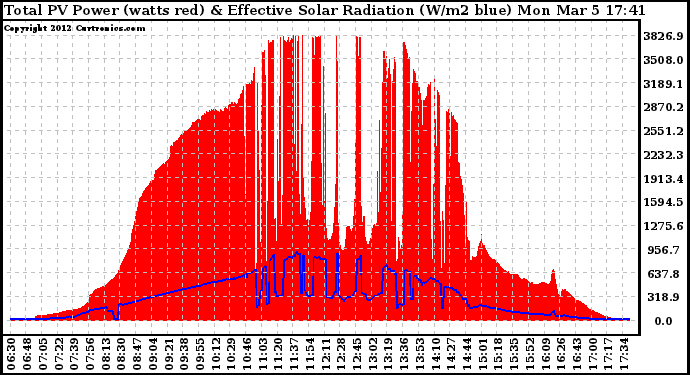Click the 13:02 x-axis label
This screenshot has width=690, height=375.
(373, 354)
